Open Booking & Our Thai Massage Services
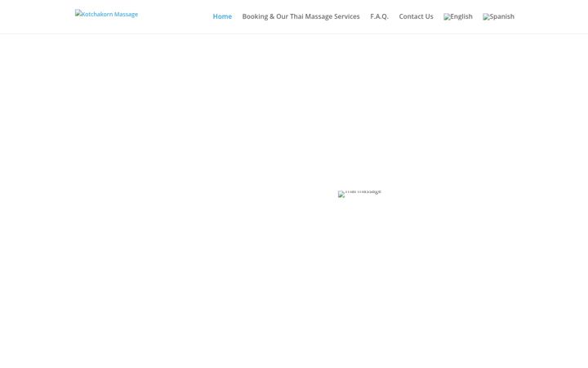Viewport: 588px width, 368px height. [301, 16]
